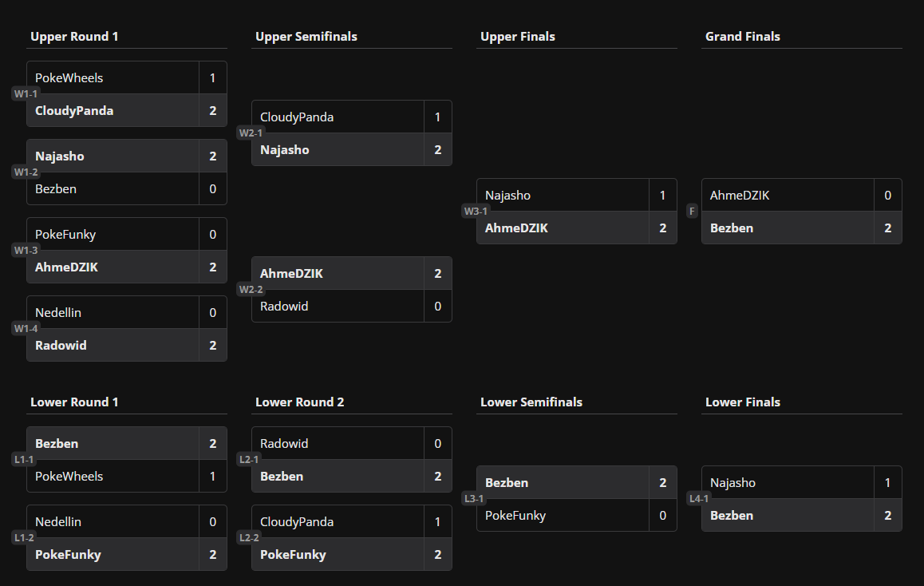Open the L4-1 match badge
Image resolution: width=924 pixels, height=586 pixels.
click(699, 499)
